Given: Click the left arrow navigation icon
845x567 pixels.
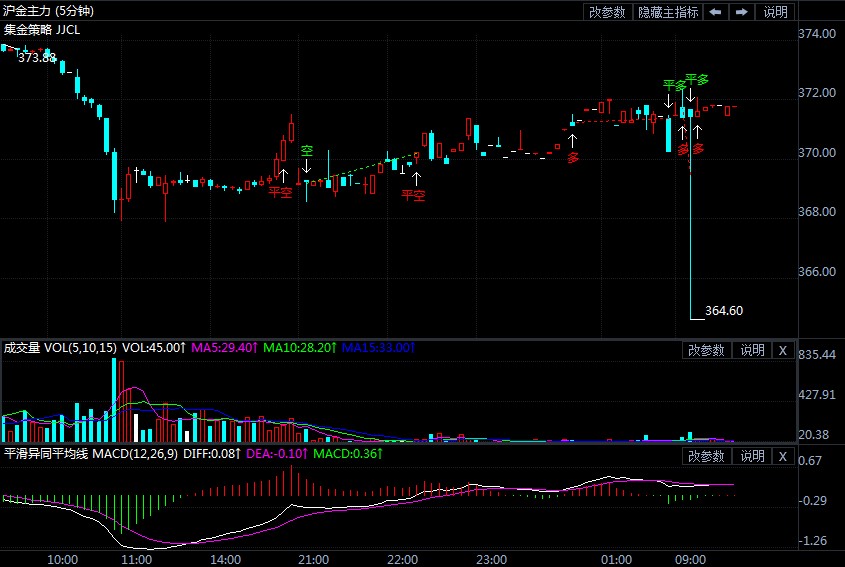Looking at the screenshot, I should pos(715,12).
